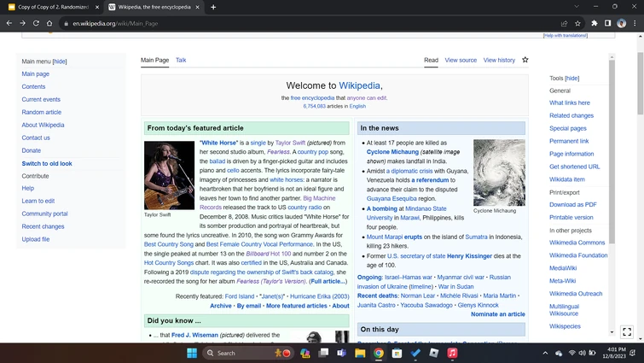Open the Upload file link
Viewport: 644px width, 363px height.
click(x=36, y=239)
